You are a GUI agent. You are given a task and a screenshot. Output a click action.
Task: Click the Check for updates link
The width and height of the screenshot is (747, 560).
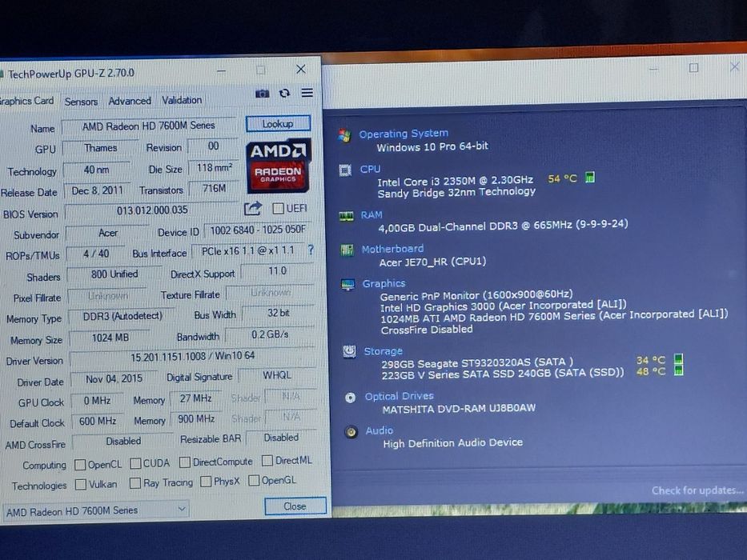click(x=697, y=490)
